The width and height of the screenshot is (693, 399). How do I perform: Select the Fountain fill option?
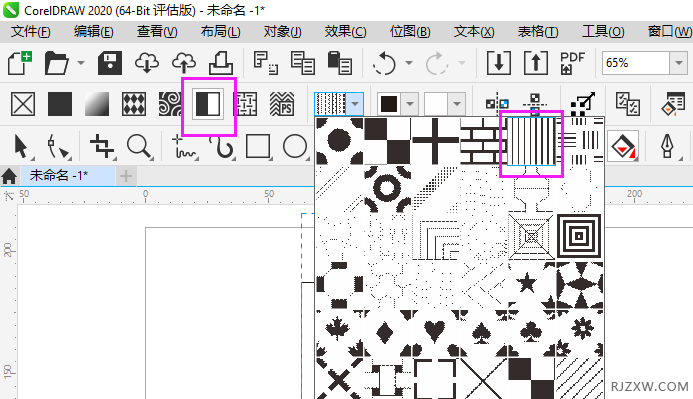pyautogui.click(x=97, y=104)
